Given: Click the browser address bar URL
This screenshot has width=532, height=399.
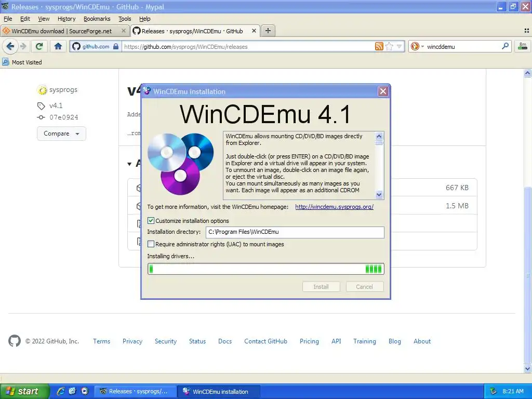Looking at the screenshot, I should coord(248,47).
